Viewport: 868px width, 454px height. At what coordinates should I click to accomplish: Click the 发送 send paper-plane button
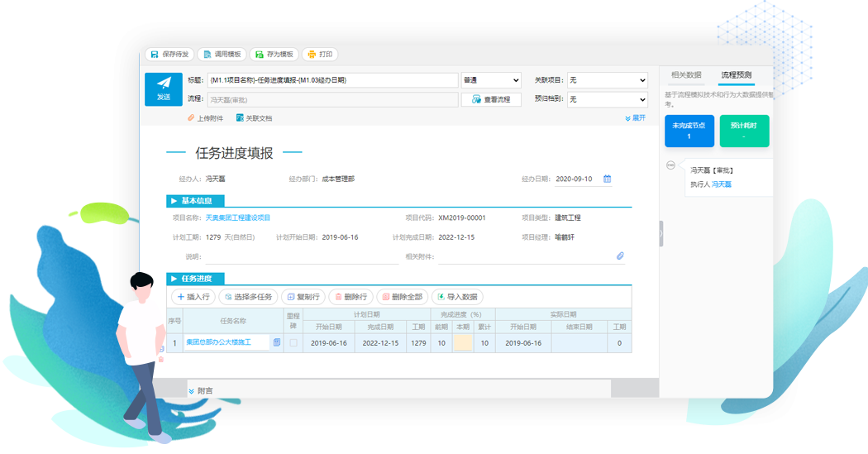164,89
